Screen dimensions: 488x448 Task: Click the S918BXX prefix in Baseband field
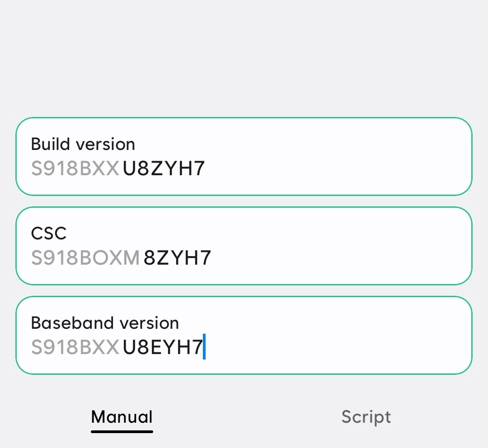[x=75, y=347]
